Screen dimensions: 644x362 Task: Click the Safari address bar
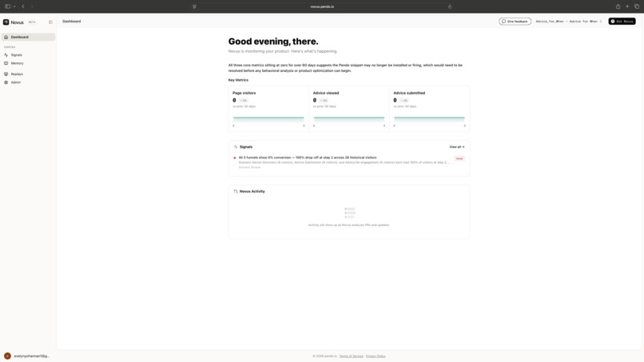click(322, 6)
